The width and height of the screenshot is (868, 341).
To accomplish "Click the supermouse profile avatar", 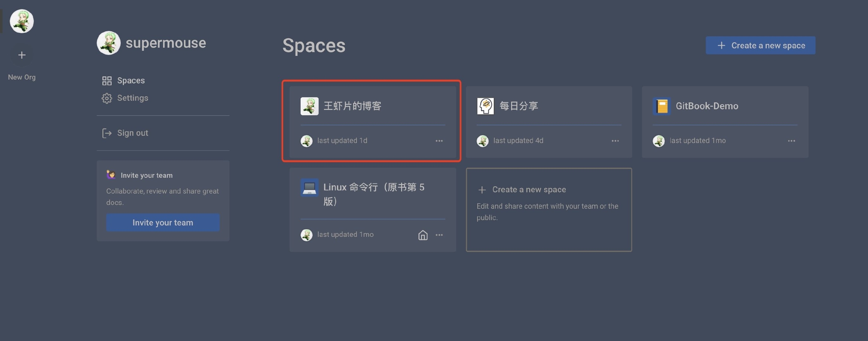I will click(108, 43).
